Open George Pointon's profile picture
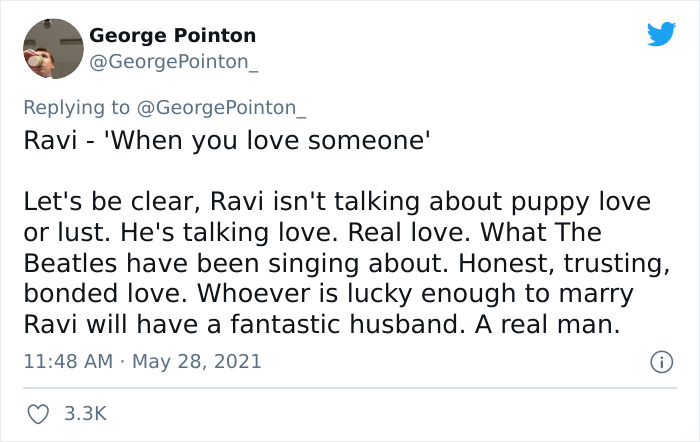 [50, 48]
